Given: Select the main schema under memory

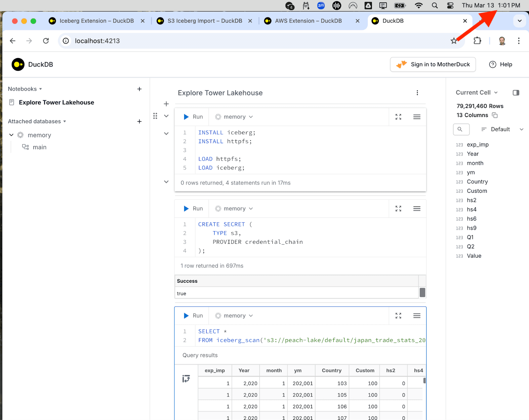Looking at the screenshot, I should (39, 147).
